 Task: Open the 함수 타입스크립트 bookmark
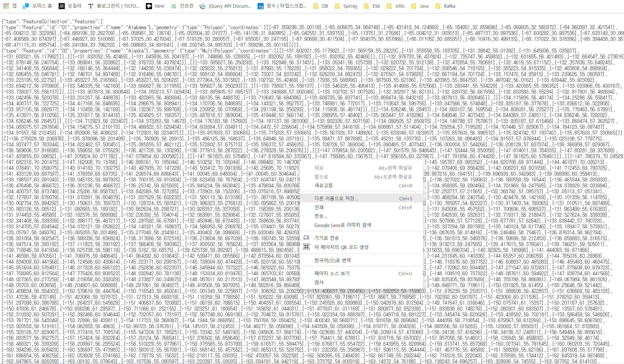coord(282,6)
